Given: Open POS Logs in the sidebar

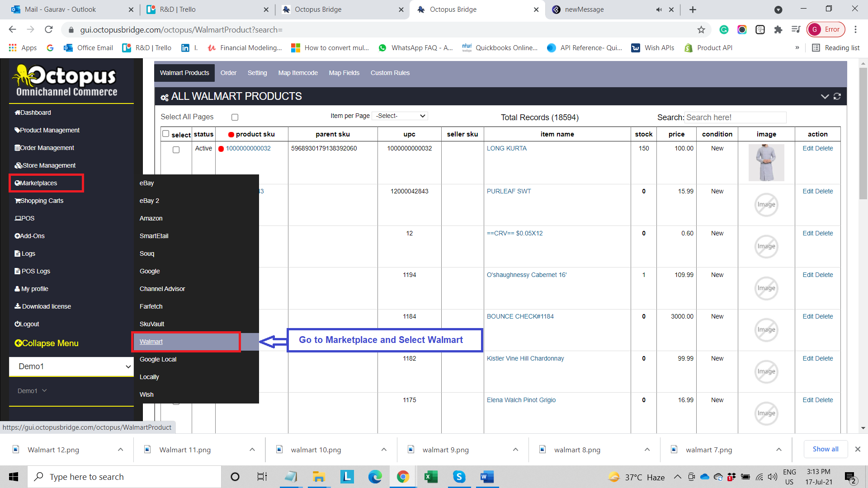Looking at the screenshot, I should 32,271.
